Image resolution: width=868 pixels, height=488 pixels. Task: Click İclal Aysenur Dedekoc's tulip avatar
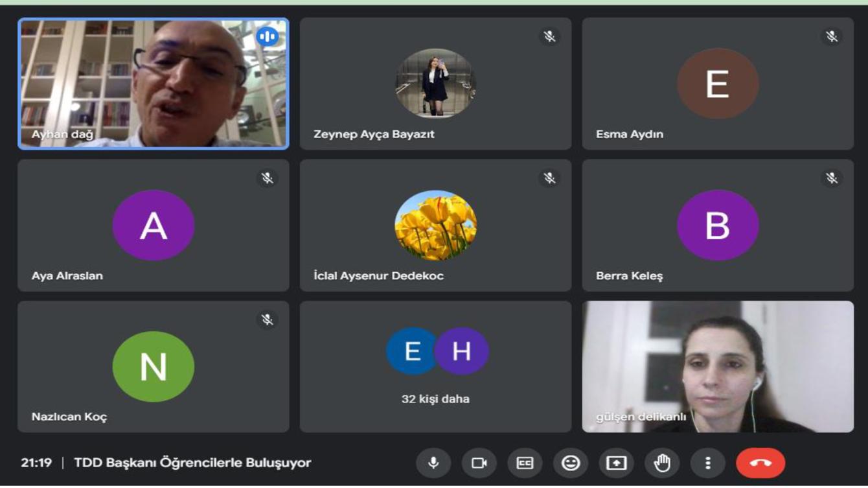[x=435, y=225]
